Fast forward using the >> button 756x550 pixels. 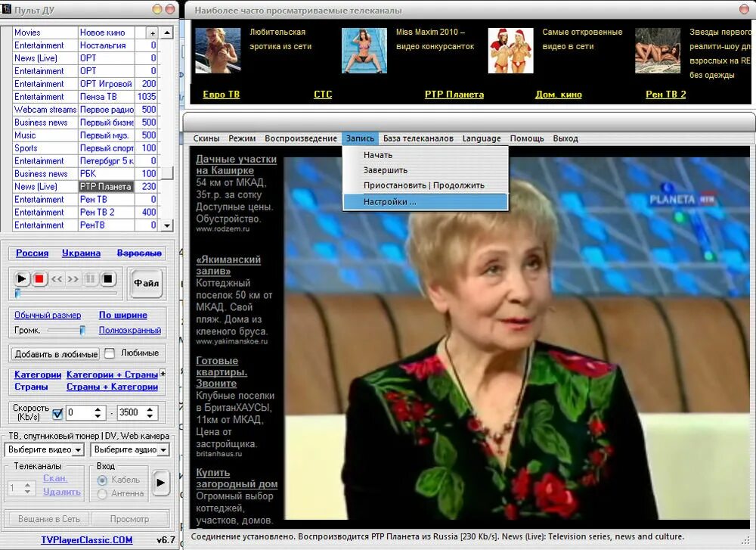point(73,279)
